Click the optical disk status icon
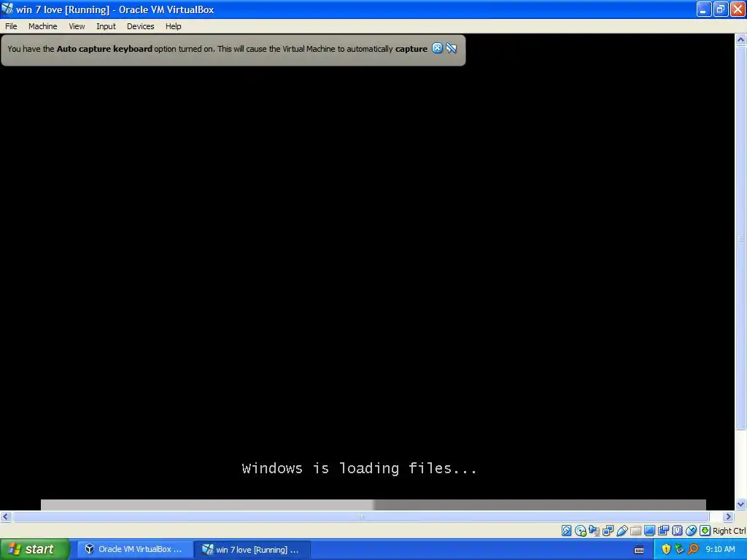The height and width of the screenshot is (560, 747). (580, 531)
